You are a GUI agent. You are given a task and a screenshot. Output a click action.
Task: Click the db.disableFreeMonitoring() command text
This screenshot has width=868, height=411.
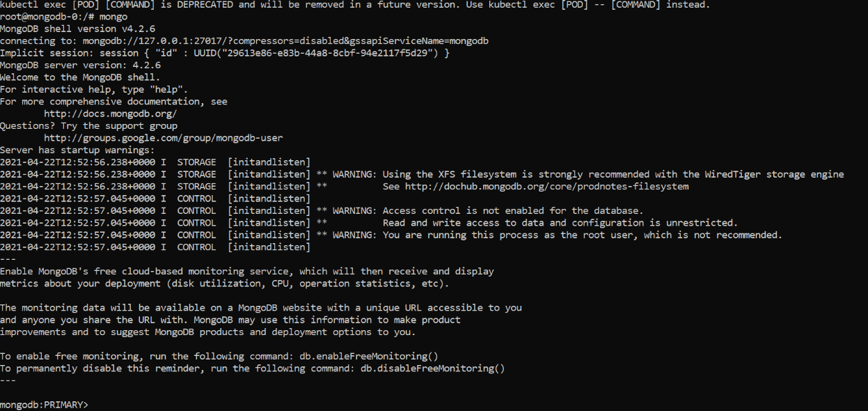click(432, 369)
